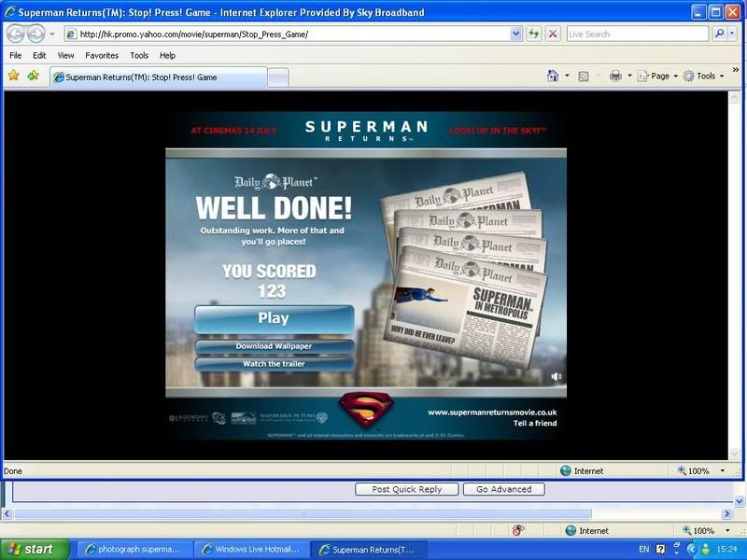Click the system clock 15:24
The width and height of the screenshot is (747, 560).
(x=726, y=549)
